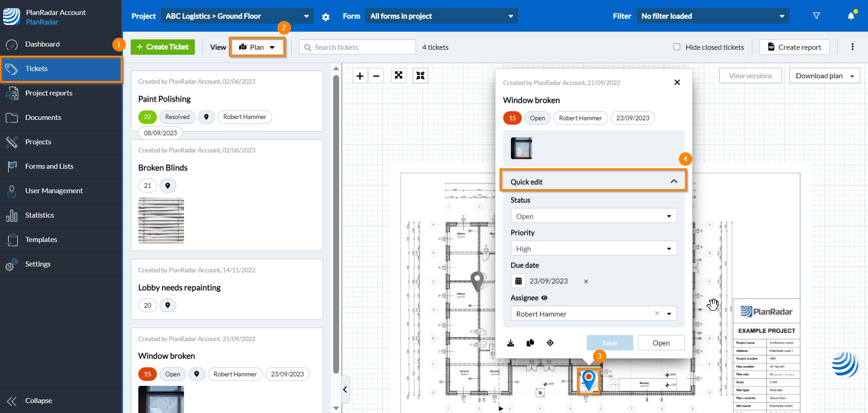Open Statistics from the sidebar
This screenshot has height=413, width=868.
coord(39,215)
